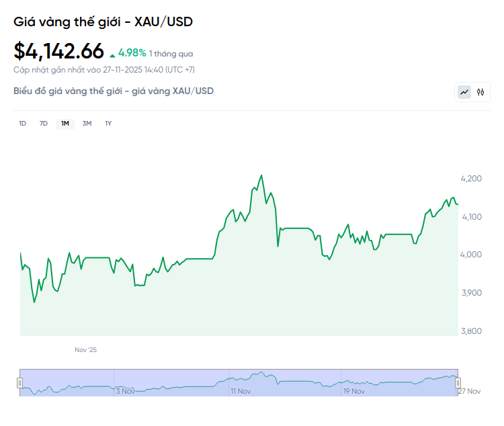504x426 pixels.
Task: Select the 1D time range
Action: (x=22, y=123)
